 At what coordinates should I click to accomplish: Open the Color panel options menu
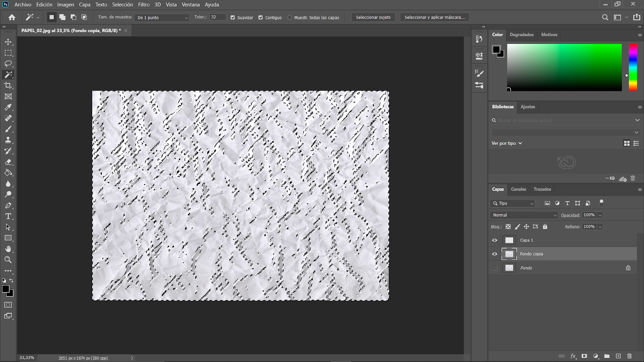(x=640, y=35)
